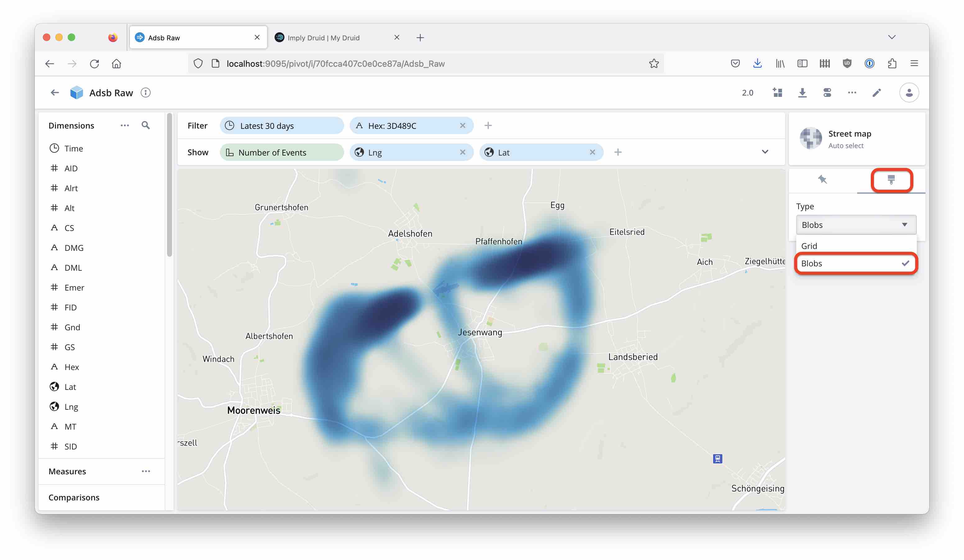
Task: Search dimensions with magnifier icon
Action: (145, 125)
